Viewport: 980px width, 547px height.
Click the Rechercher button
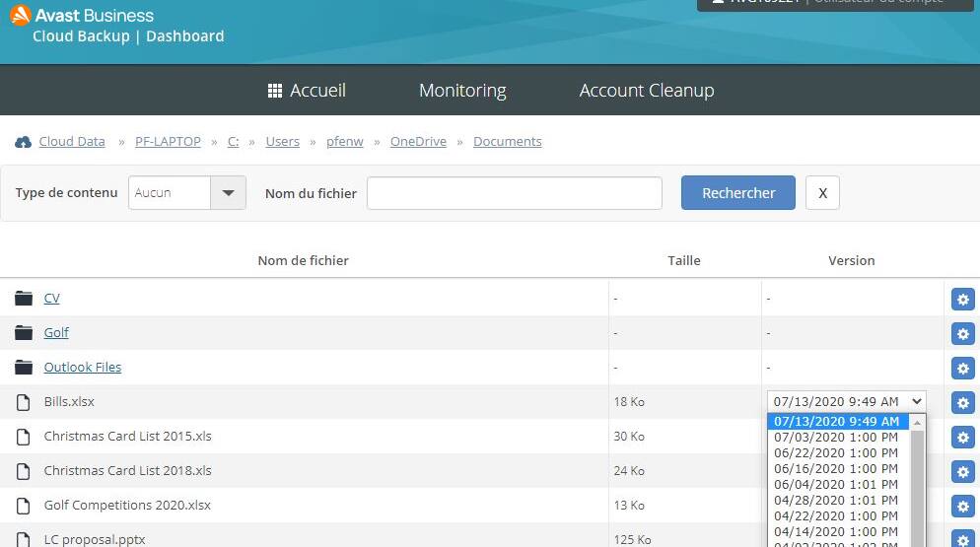click(737, 193)
